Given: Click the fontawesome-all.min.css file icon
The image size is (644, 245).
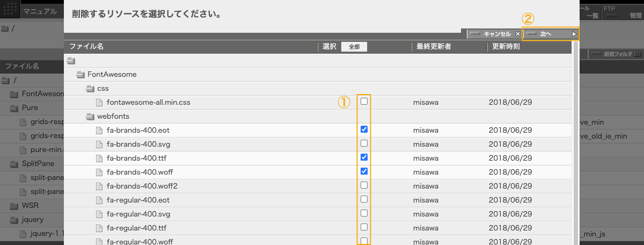Looking at the screenshot, I should [99, 102].
